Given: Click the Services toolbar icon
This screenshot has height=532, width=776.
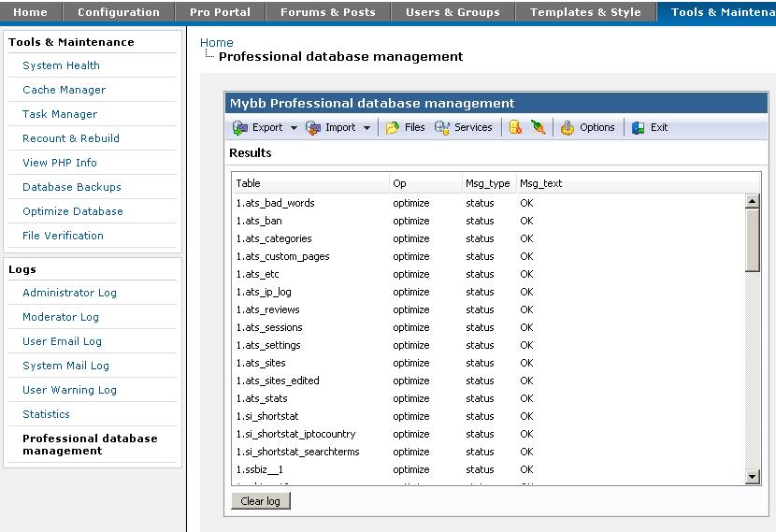Looking at the screenshot, I should tap(442, 128).
